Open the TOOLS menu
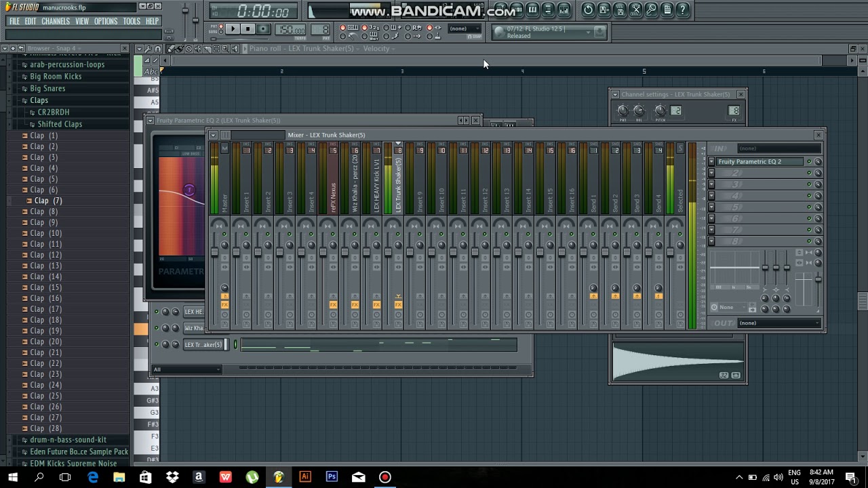 point(132,21)
